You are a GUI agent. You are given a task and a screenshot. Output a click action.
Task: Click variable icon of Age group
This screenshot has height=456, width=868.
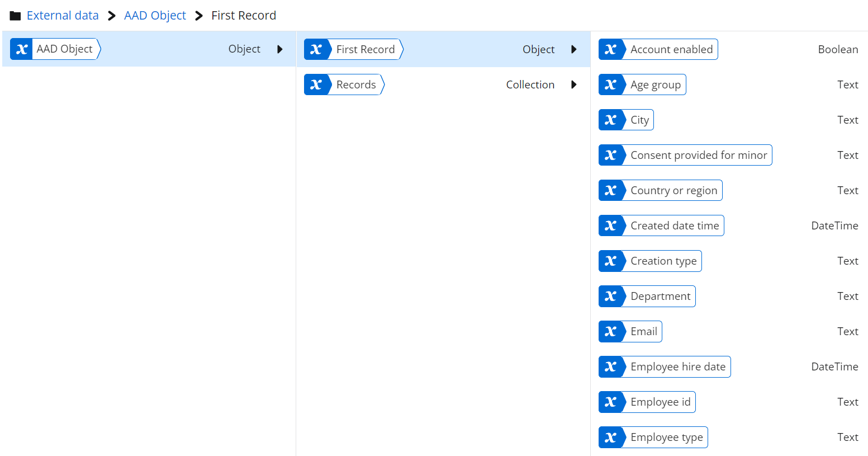click(x=610, y=84)
